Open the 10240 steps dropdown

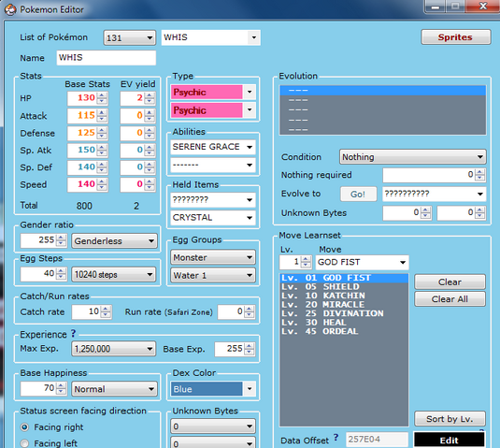114,274
